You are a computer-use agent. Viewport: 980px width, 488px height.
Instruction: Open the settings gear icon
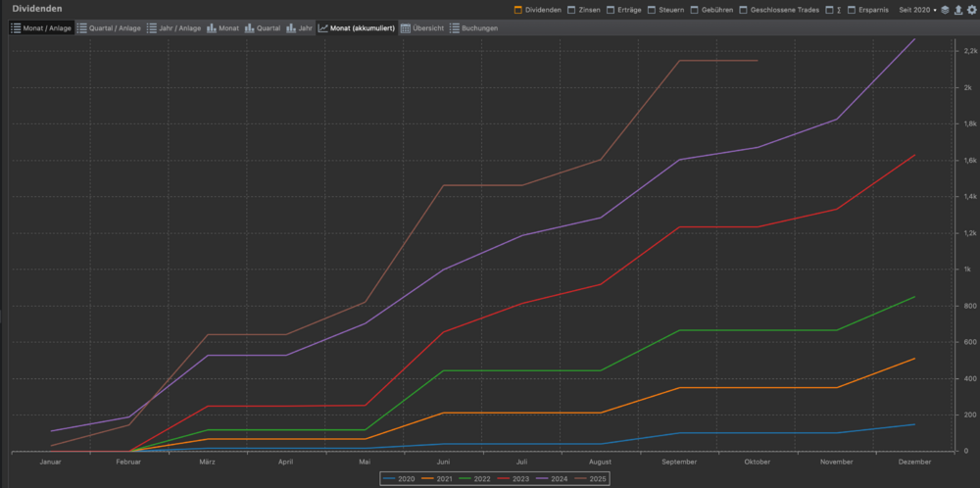coord(971,10)
